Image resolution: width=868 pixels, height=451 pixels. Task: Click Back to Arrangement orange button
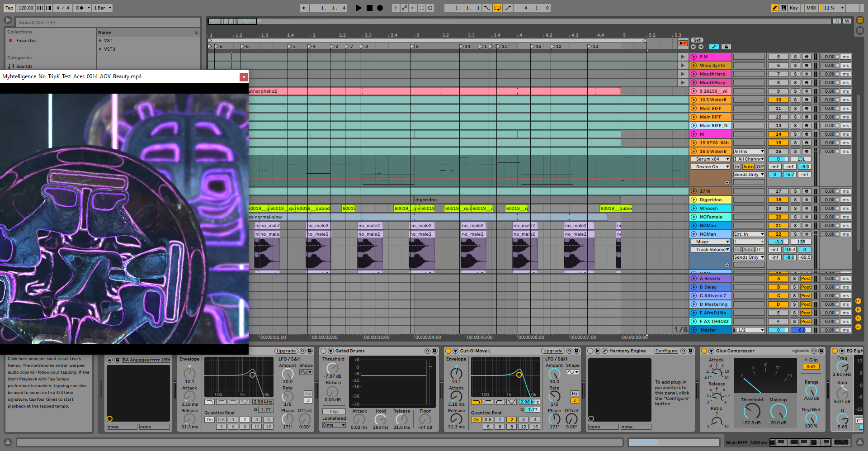click(x=683, y=43)
